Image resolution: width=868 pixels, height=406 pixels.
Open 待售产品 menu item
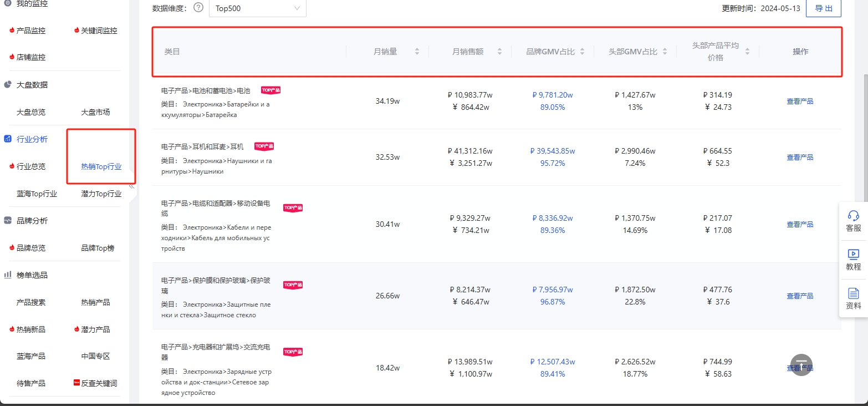[31, 383]
